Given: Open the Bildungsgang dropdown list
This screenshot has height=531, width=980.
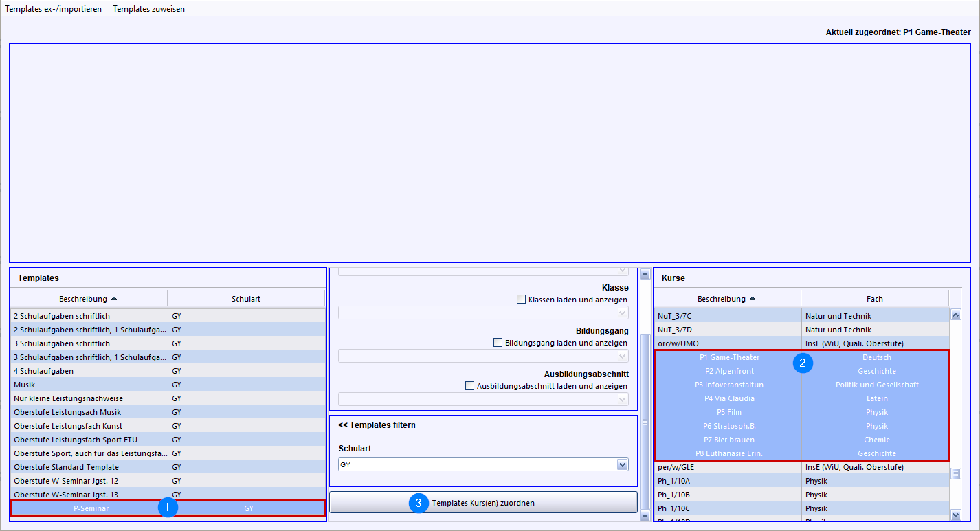Looking at the screenshot, I should [x=483, y=356].
